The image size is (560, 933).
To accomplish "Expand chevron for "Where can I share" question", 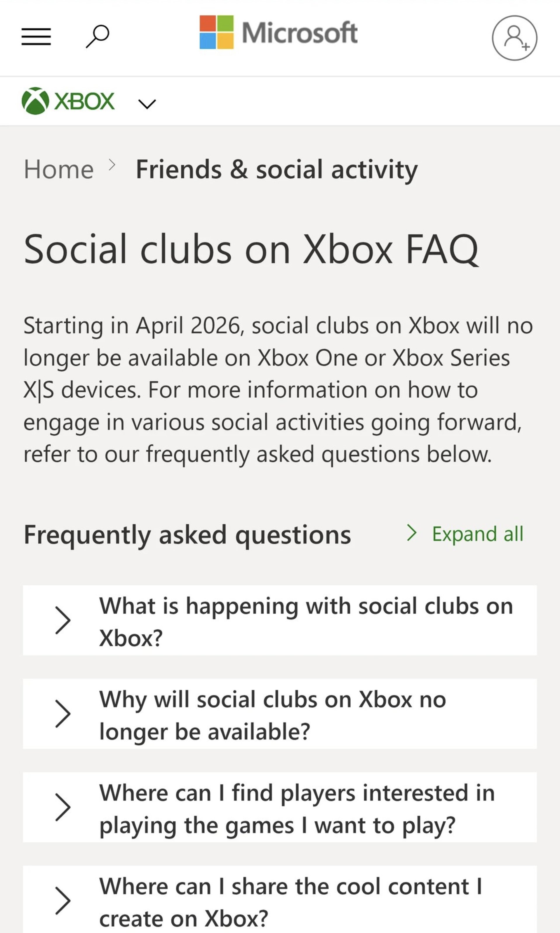I will tap(63, 901).
